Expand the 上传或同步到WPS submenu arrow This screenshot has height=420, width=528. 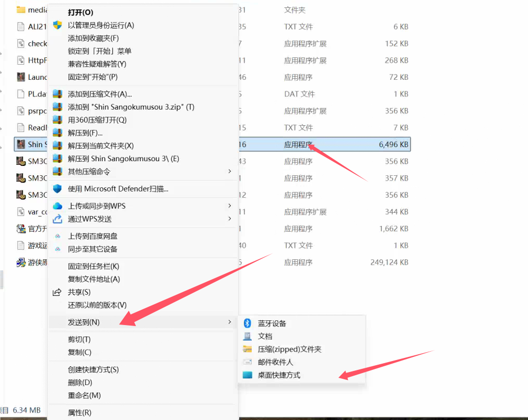[x=230, y=206]
